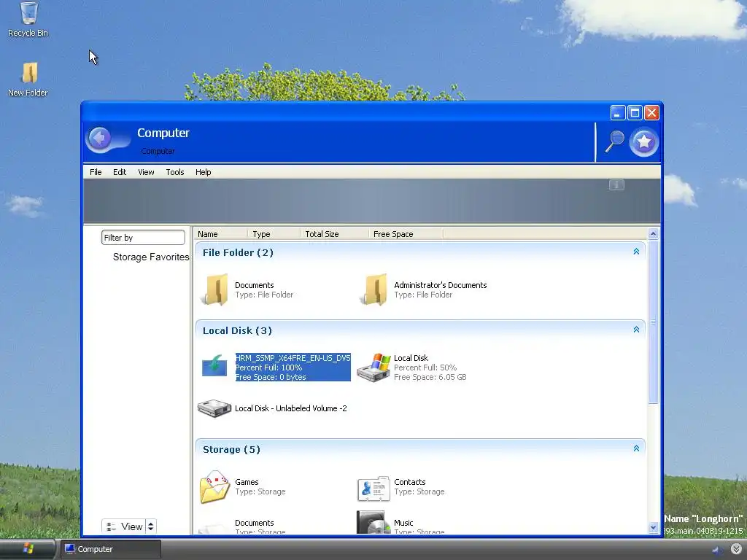Click the round arrow icon in the tray corner

click(736, 549)
